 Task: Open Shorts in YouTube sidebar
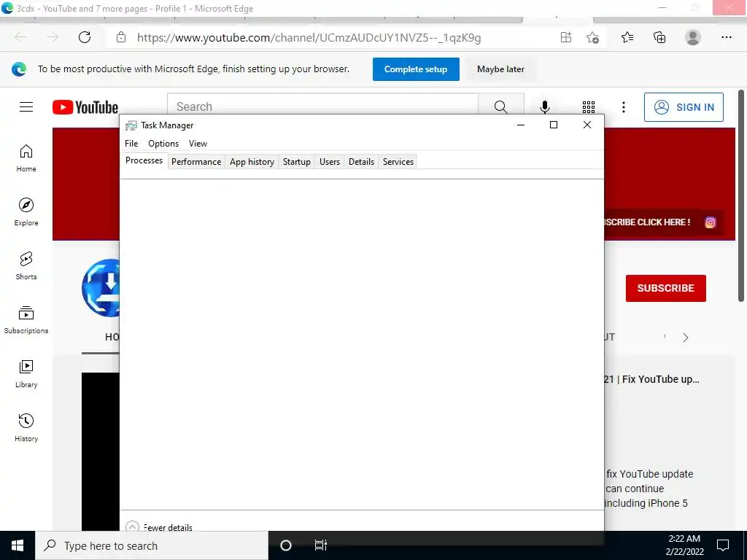pyautogui.click(x=26, y=266)
